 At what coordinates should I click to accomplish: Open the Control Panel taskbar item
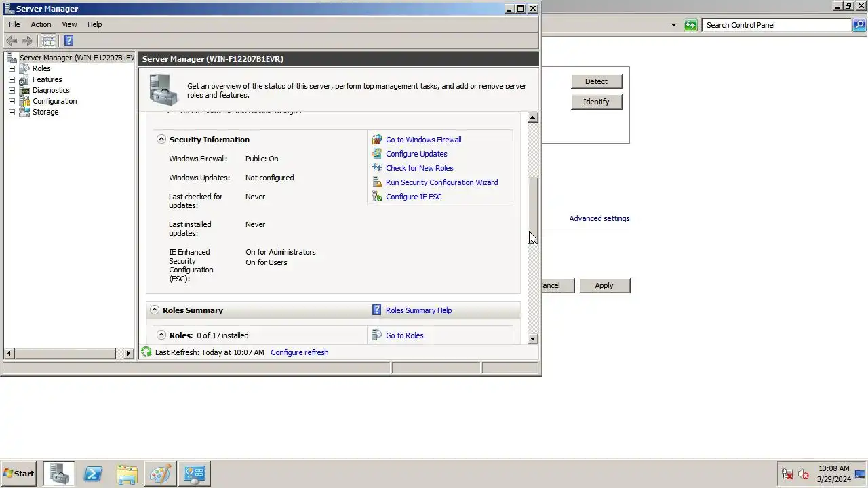click(x=195, y=474)
